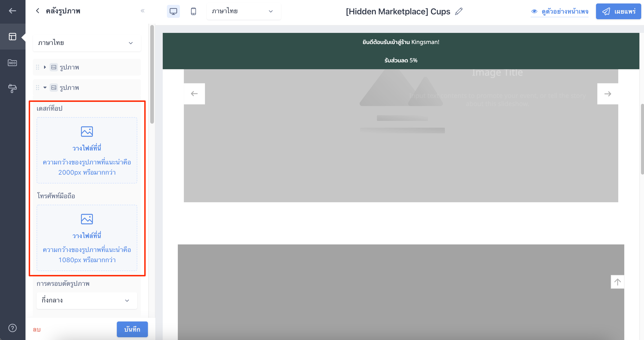Screen dimensions: 644x340
Task: Open the panel ภาษาไทย language dropdown
Action: tap(87, 43)
